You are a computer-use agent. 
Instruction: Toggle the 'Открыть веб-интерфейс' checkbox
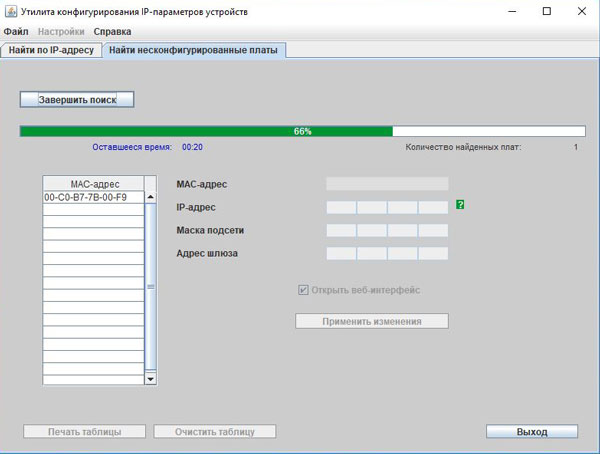pyautogui.click(x=303, y=290)
